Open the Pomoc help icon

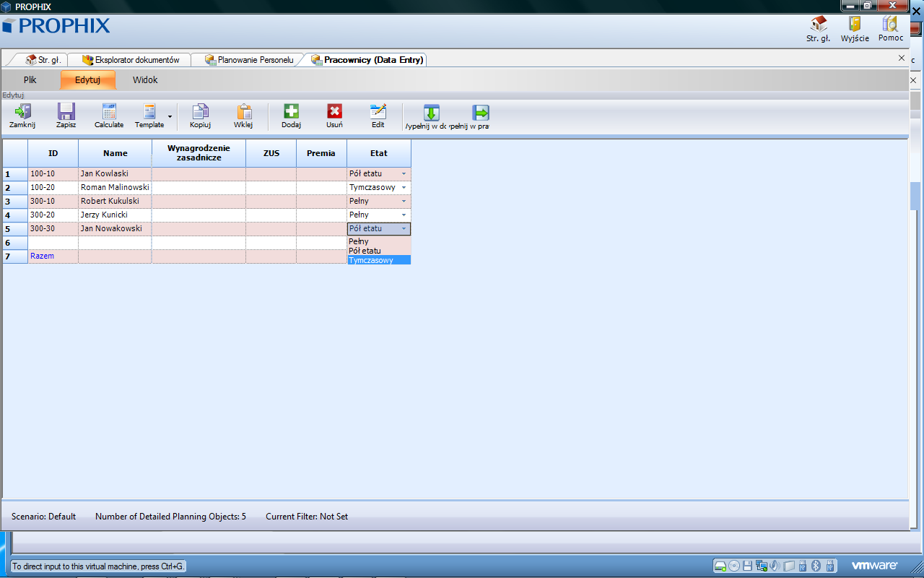click(x=891, y=24)
